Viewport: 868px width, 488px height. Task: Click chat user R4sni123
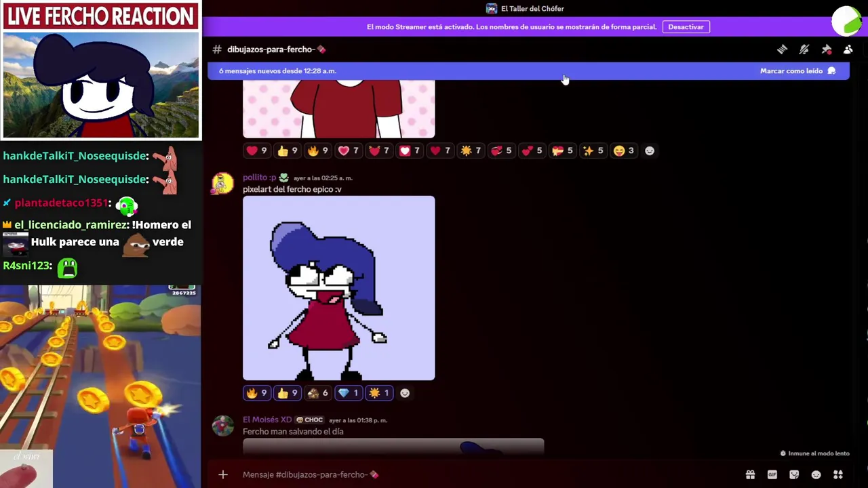point(26,266)
